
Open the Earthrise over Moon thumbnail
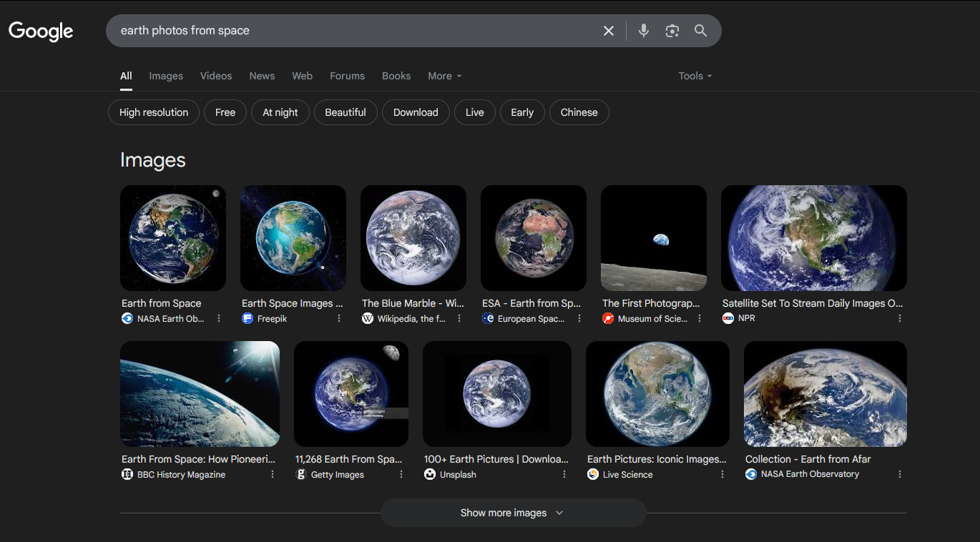tap(654, 238)
